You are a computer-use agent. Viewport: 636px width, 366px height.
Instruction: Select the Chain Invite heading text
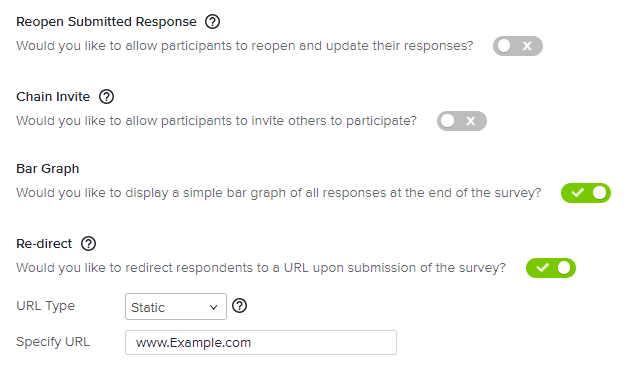[53, 97]
